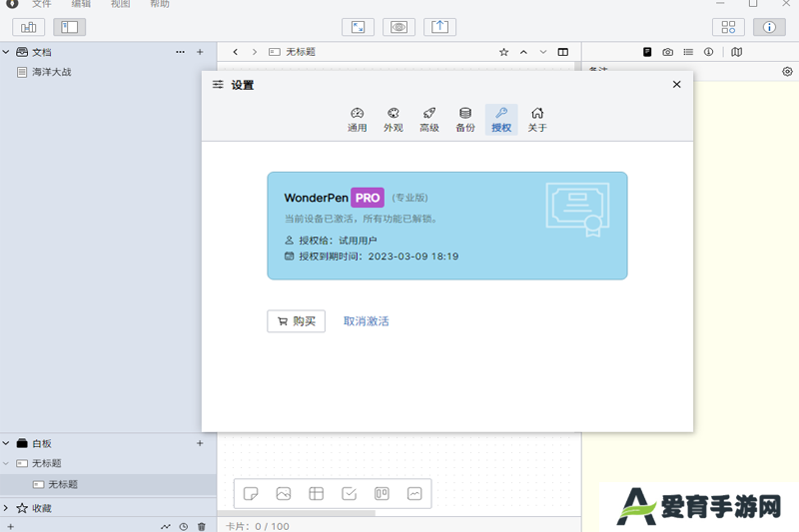Open the 帮助 menu
Screen dimensions: 799x532
(x=160, y=4)
